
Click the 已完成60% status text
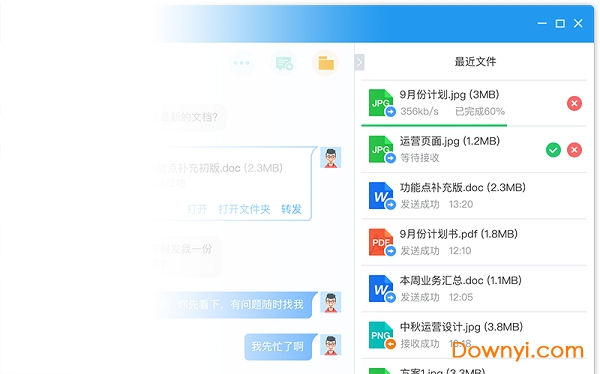480,111
